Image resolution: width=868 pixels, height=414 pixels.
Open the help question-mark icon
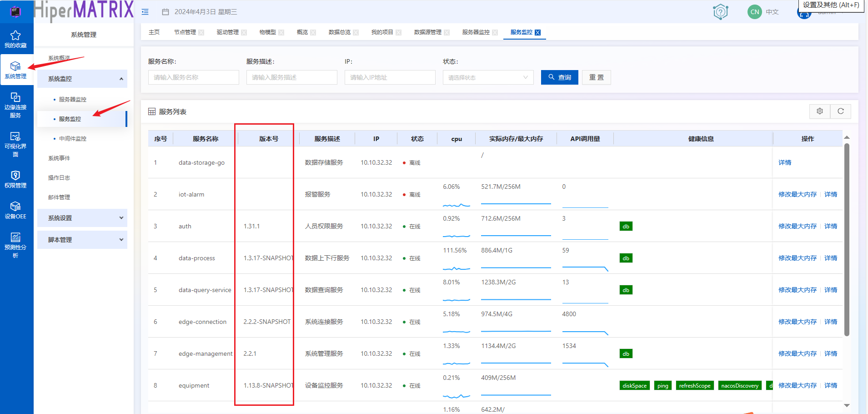click(721, 12)
